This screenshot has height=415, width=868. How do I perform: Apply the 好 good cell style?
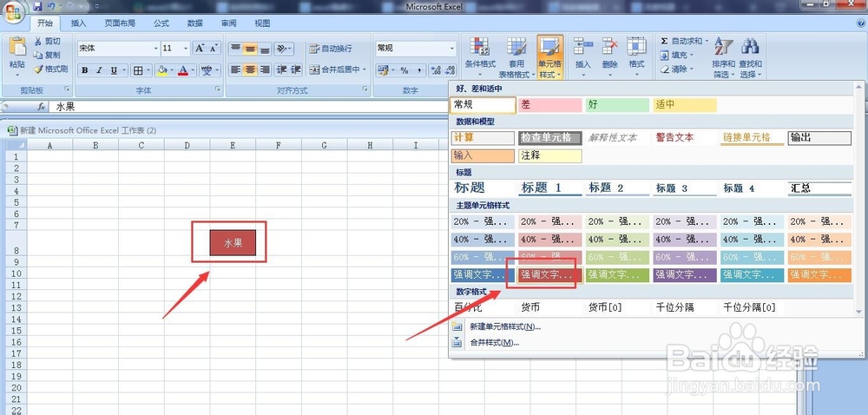[617, 104]
